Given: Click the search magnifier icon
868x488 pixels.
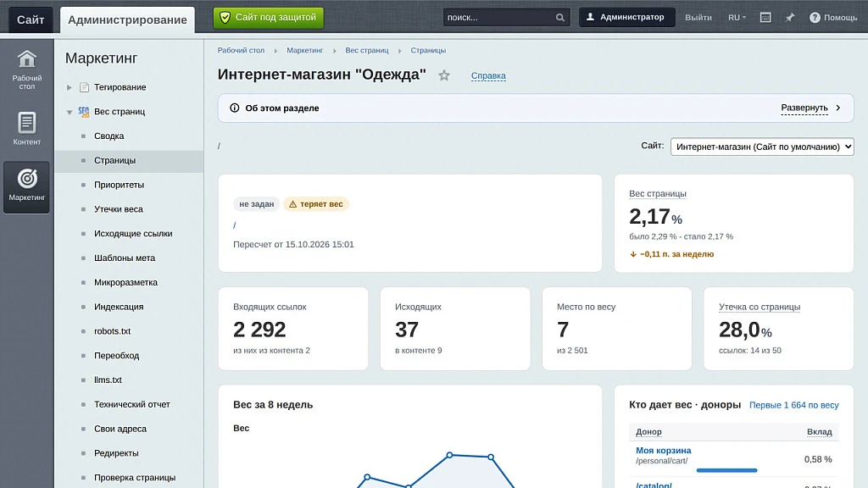Looking at the screenshot, I should click(560, 18).
